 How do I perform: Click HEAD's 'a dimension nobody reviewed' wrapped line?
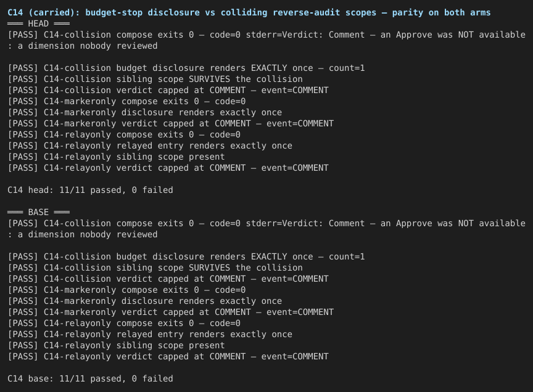point(83,46)
